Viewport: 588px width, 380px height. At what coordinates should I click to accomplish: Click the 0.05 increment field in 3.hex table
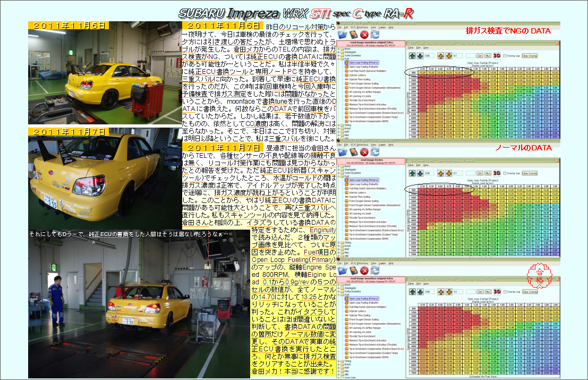(x=429, y=56)
